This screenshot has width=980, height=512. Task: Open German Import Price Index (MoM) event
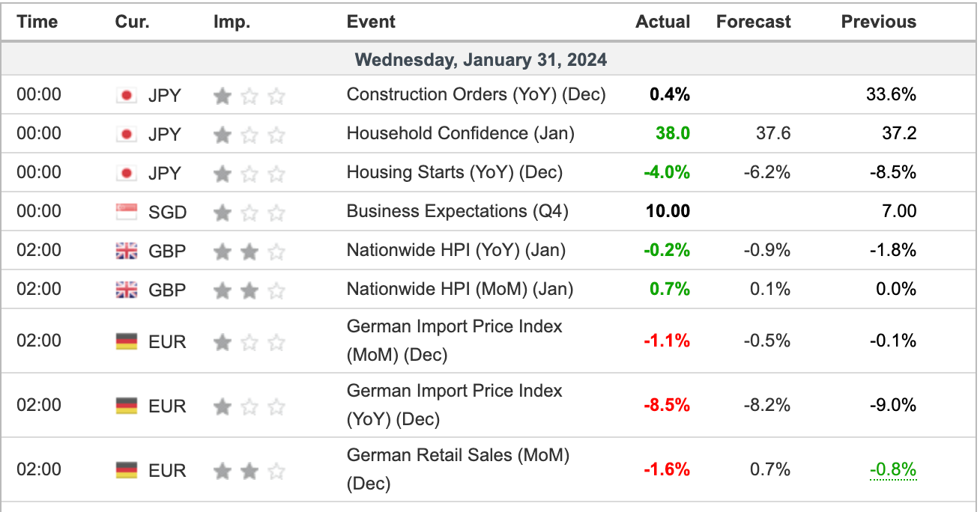pos(454,341)
